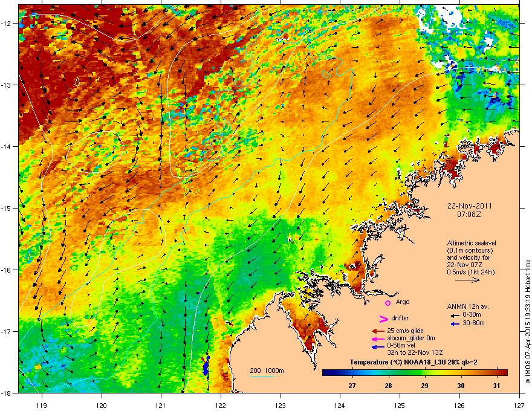The height and width of the screenshot is (411, 532).
Task: Click the blue arrow beside '0-56m vel'
Action: pos(378,347)
